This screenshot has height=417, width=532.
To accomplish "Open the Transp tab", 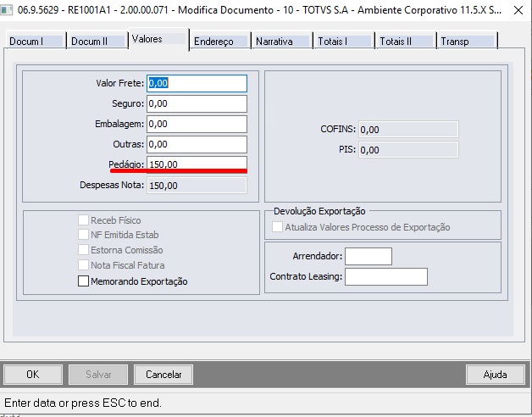I will [x=468, y=41].
